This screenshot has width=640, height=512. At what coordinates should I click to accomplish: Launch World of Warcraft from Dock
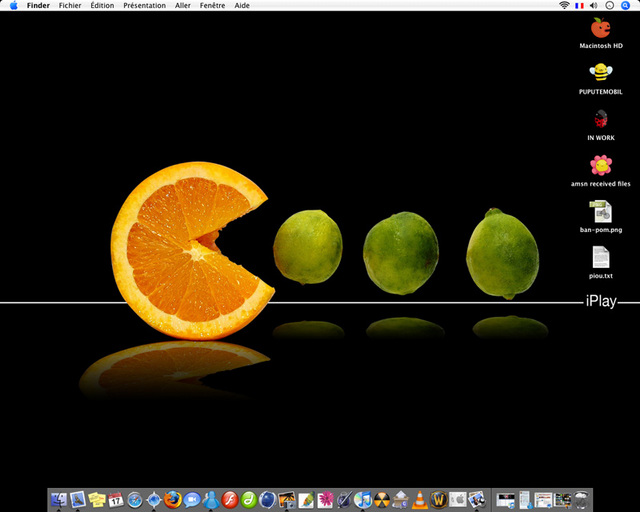pos(439,499)
